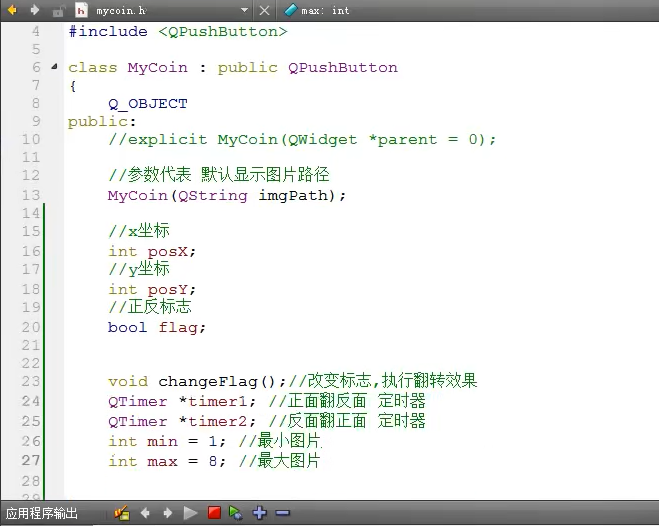Stop the running program red square
The height and width of the screenshot is (526, 659).
click(x=214, y=513)
